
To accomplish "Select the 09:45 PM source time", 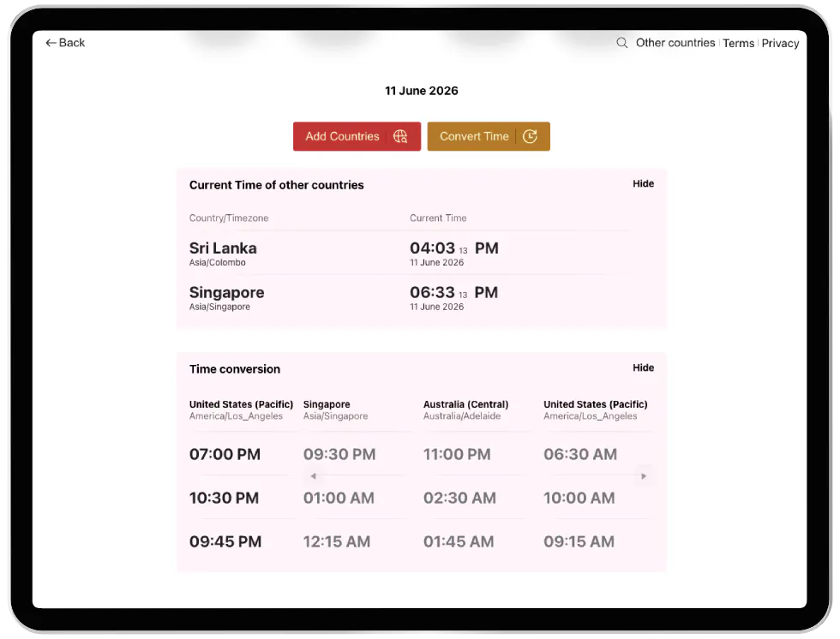I will (225, 541).
